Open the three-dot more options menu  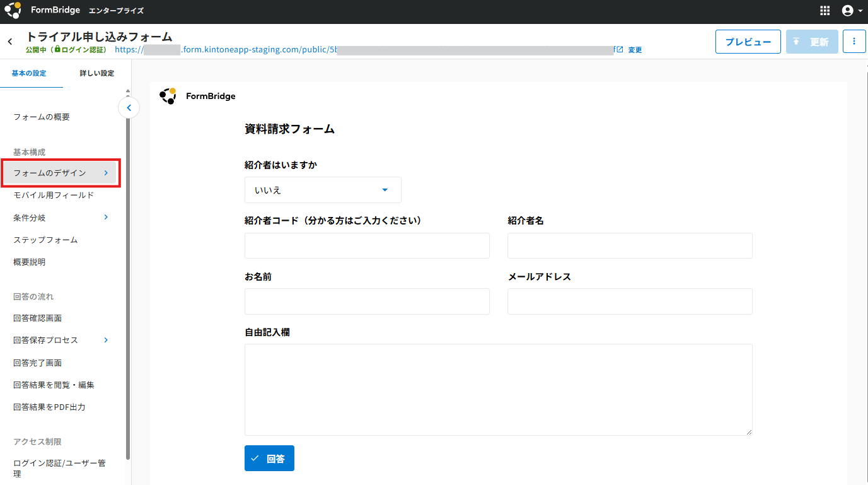[854, 42]
